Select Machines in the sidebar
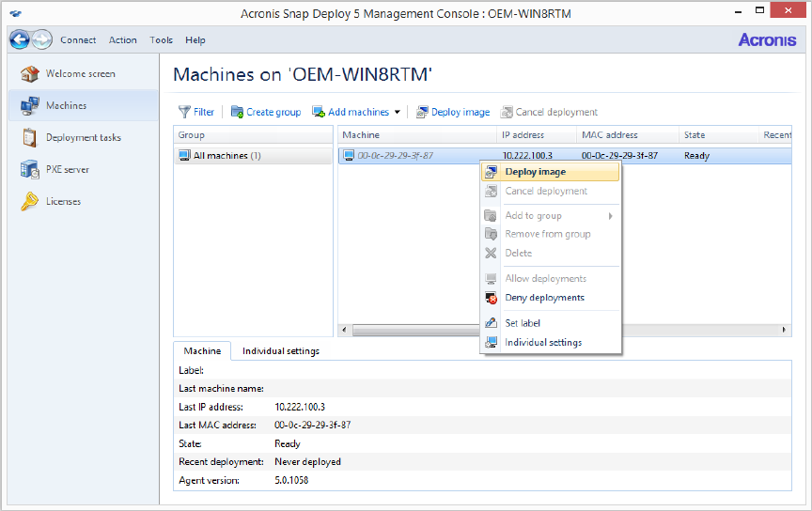This screenshot has width=812, height=511. [84, 105]
